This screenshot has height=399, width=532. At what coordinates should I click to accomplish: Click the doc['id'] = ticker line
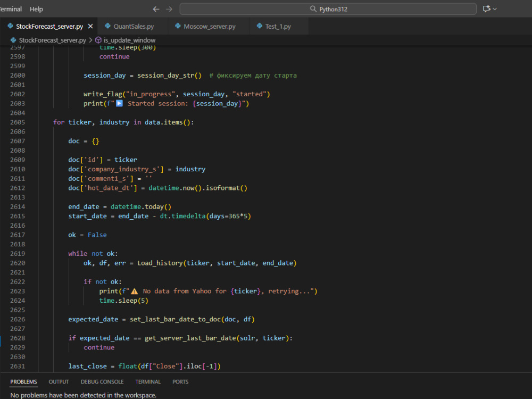pos(103,160)
